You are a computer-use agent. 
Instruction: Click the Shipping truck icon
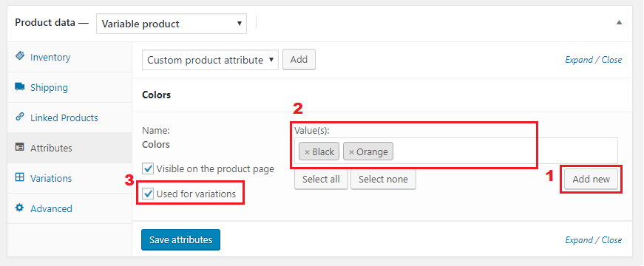tap(20, 86)
